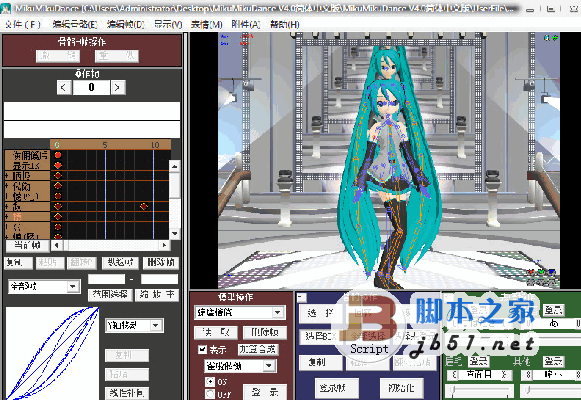Click the 纵选择 column select button
This screenshot has width=581, height=400.
pos(120,263)
